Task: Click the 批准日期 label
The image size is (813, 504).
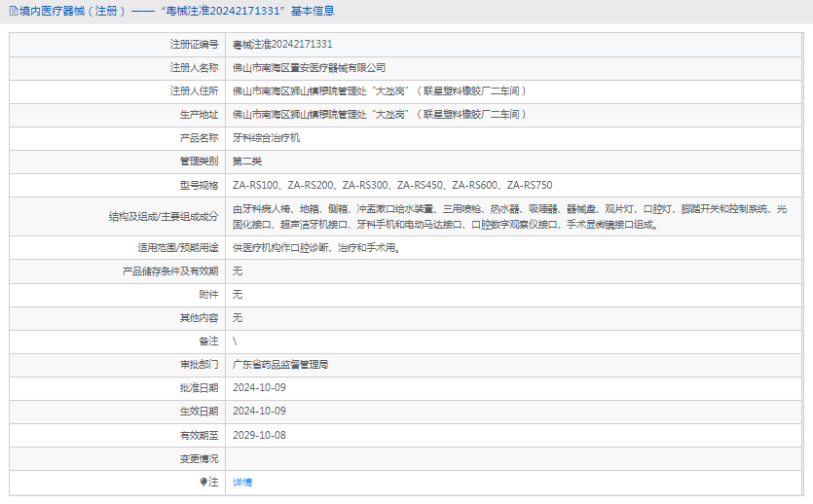Action: [199, 388]
